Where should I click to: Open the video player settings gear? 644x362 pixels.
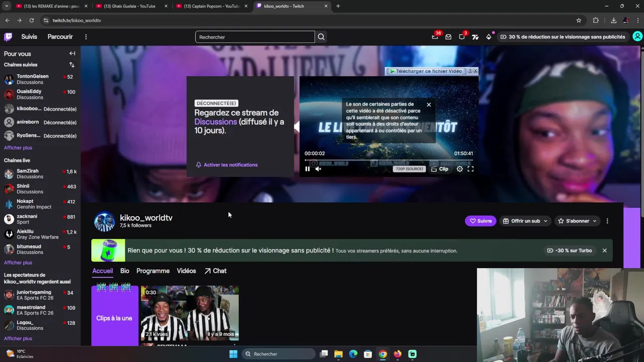(460, 169)
